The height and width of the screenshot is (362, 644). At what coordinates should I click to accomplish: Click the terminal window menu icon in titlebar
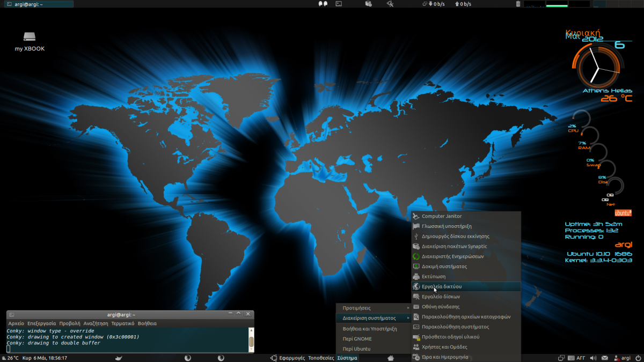tap(12, 314)
